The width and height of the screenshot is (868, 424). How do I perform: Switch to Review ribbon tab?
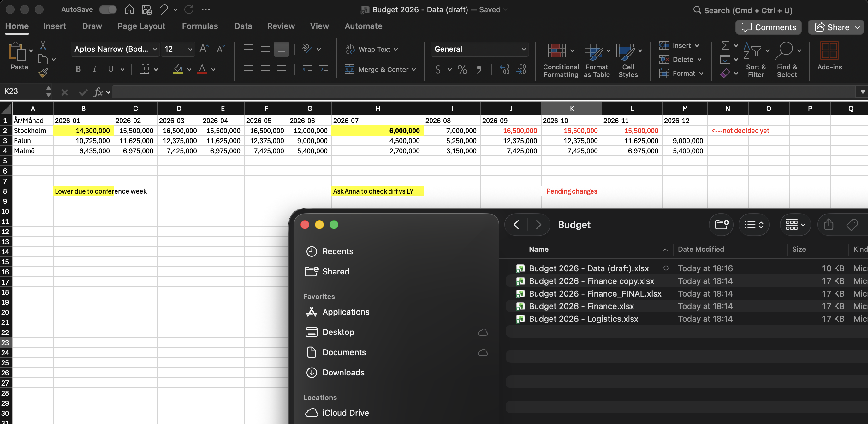click(281, 26)
